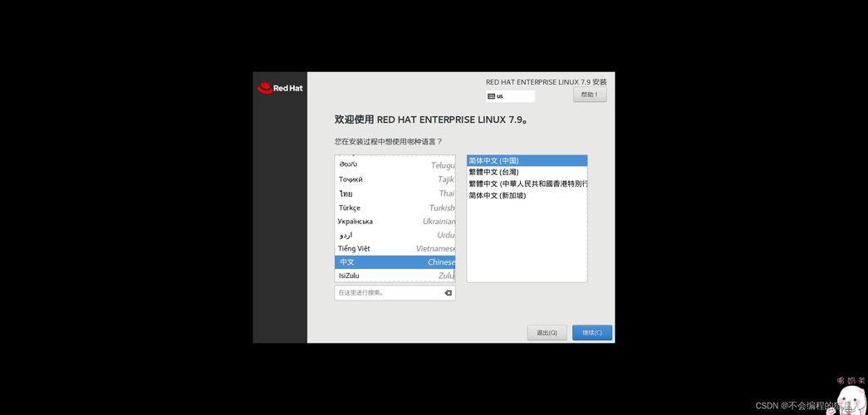The height and width of the screenshot is (415, 868).
Task: Click the 退出(Q) quit button
Action: pyautogui.click(x=547, y=333)
